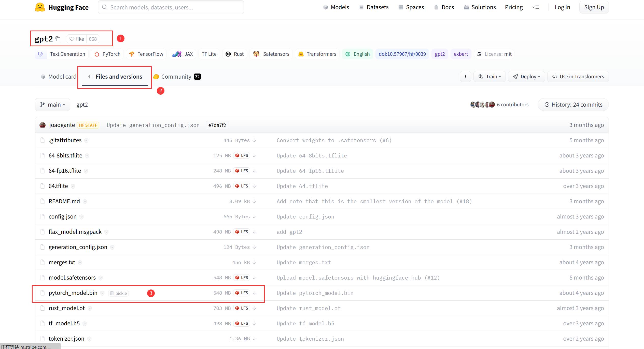This screenshot has width=644, height=349.
Task: Click the PyTorch framework icon
Action: click(97, 54)
